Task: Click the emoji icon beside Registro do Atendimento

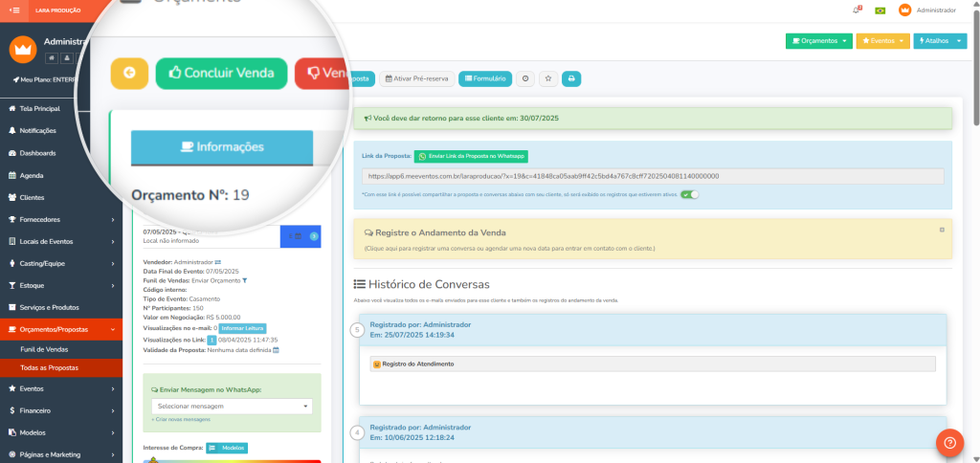Action: 377,364
